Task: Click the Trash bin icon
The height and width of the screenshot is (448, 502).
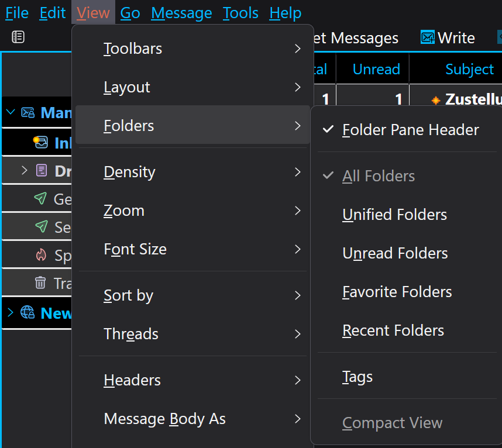Action: pos(40,283)
